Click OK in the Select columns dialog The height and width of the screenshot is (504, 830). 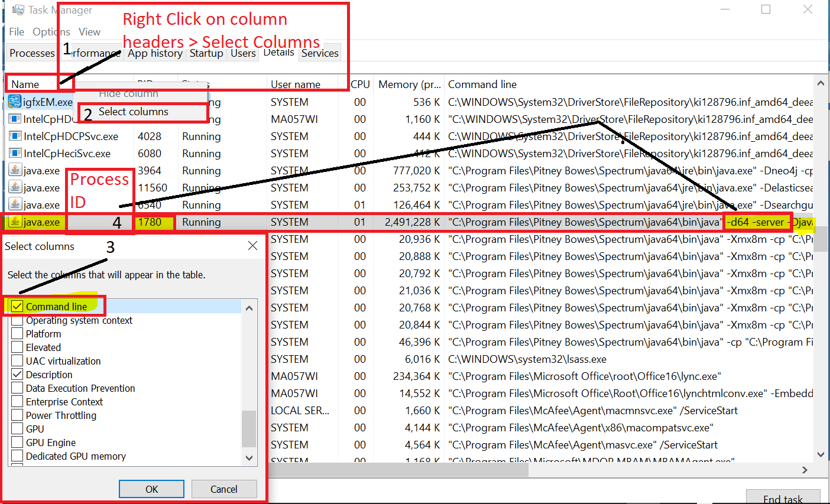151,489
